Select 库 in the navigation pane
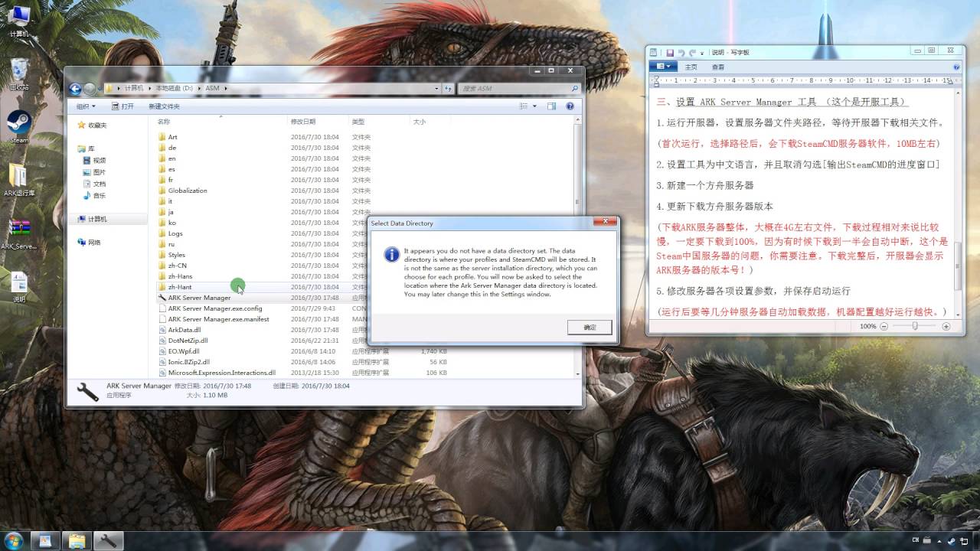This screenshot has height=551, width=980. [x=86, y=148]
